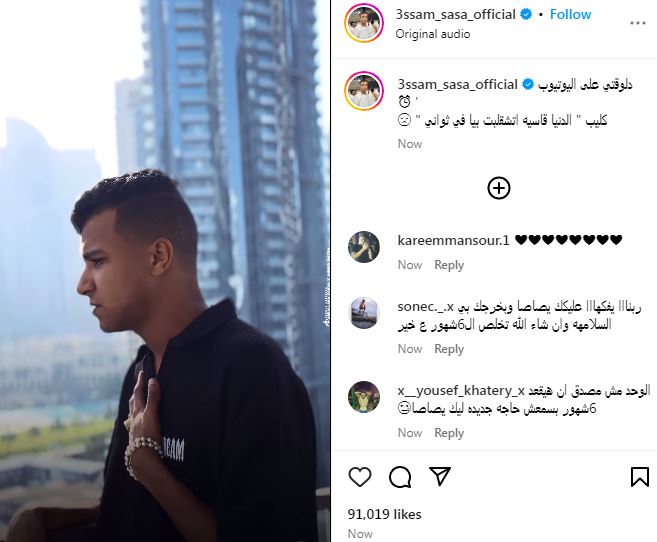Follow 3ssam_sasa_official

(570, 14)
